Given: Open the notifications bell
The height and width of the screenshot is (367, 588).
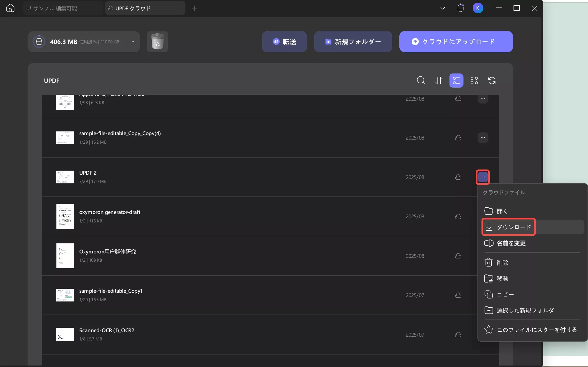Looking at the screenshot, I should [460, 8].
